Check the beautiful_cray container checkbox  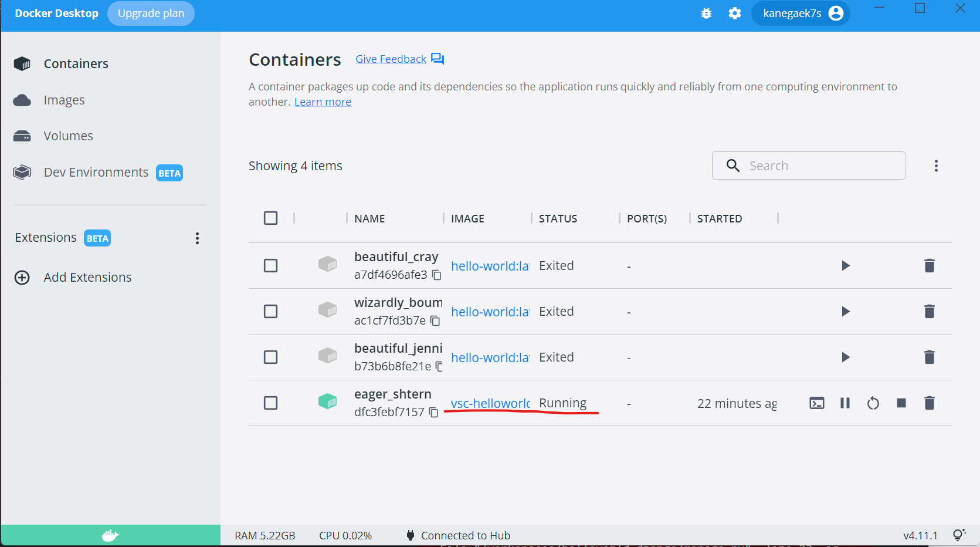click(271, 266)
